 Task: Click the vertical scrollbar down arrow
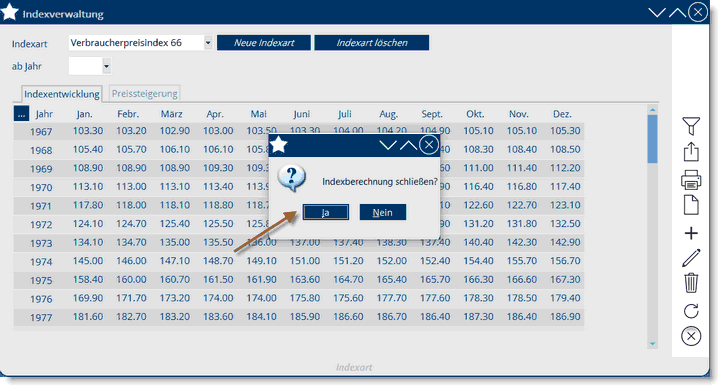pos(652,344)
